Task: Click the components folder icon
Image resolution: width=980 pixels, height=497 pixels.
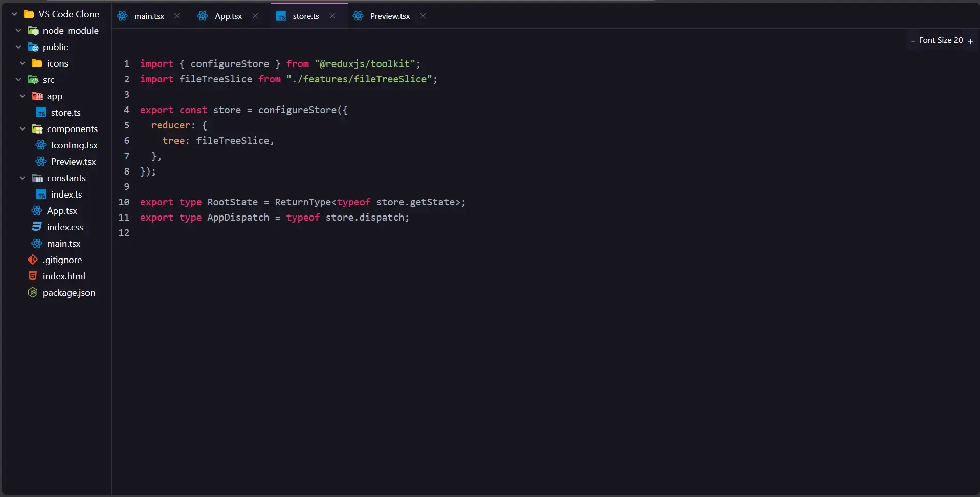Action: click(x=37, y=129)
